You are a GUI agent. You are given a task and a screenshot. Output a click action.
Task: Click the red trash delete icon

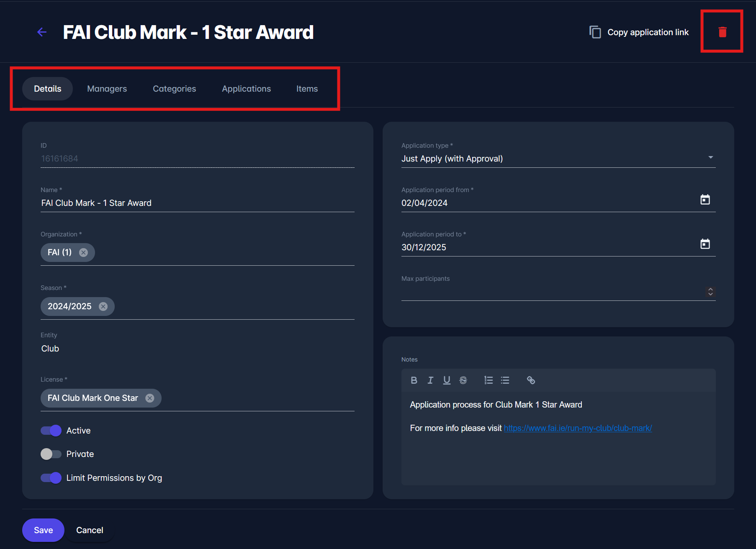coord(722,32)
